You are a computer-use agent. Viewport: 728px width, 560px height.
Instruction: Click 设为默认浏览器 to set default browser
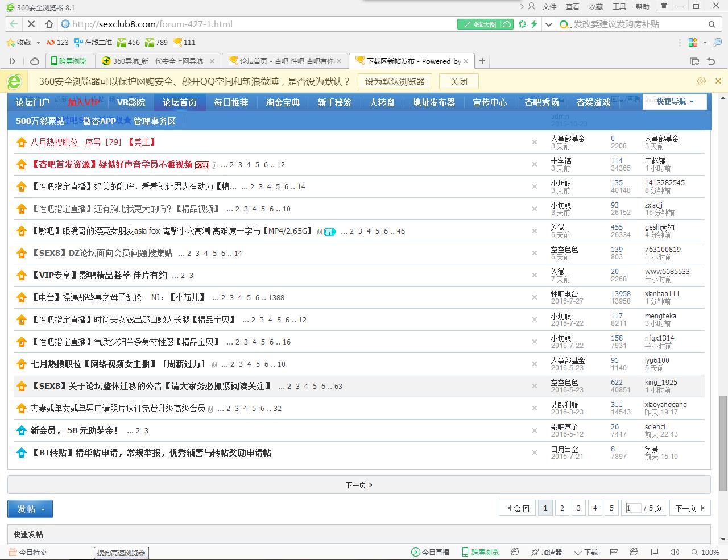pyautogui.click(x=395, y=81)
